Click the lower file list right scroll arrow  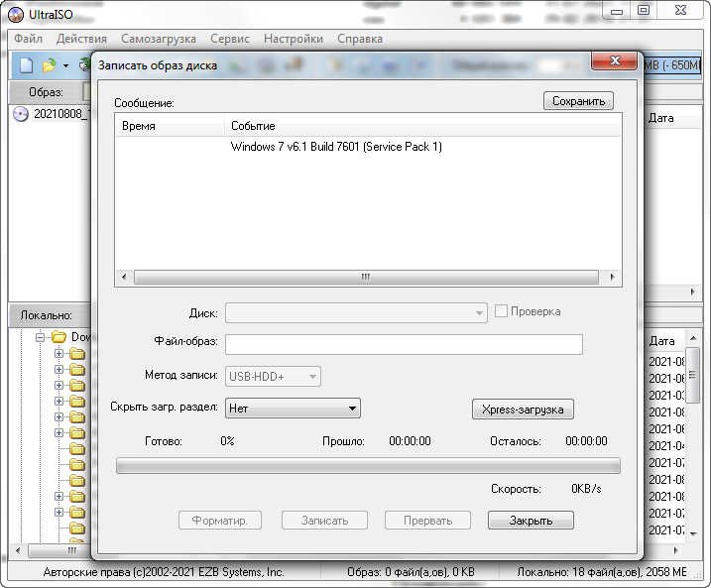675,550
